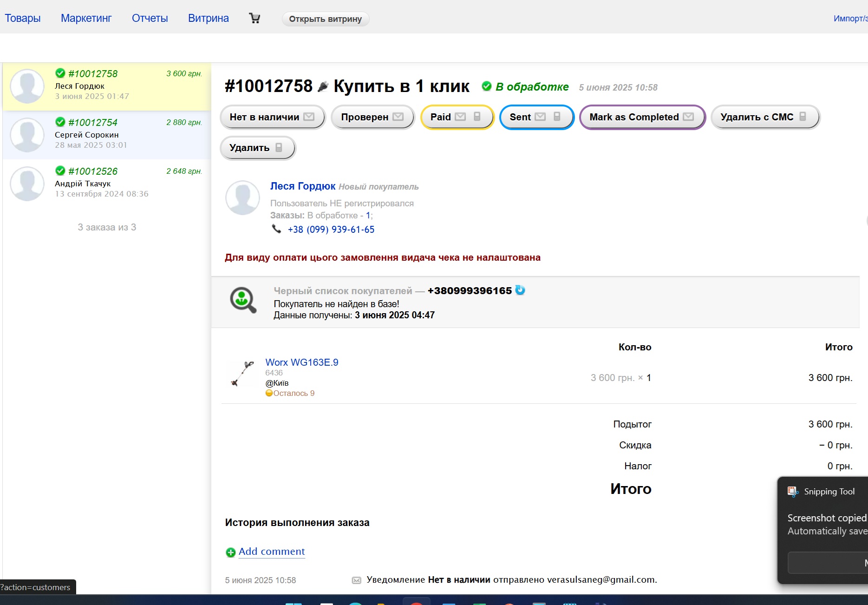This screenshot has width=868, height=605.
Task: Click the Открыть витрину button
Action: coord(326,19)
